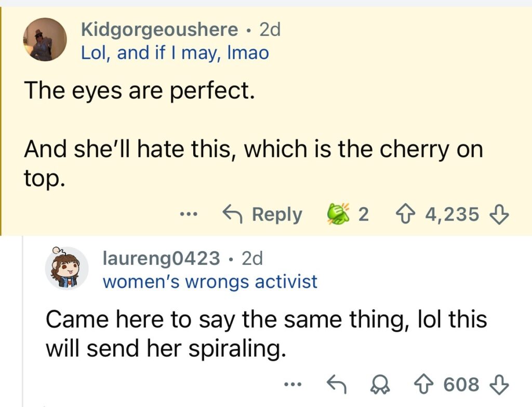The image size is (532, 407).
Task: Open more options on Kidgorgeoushere's comment
Action: [189, 214]
